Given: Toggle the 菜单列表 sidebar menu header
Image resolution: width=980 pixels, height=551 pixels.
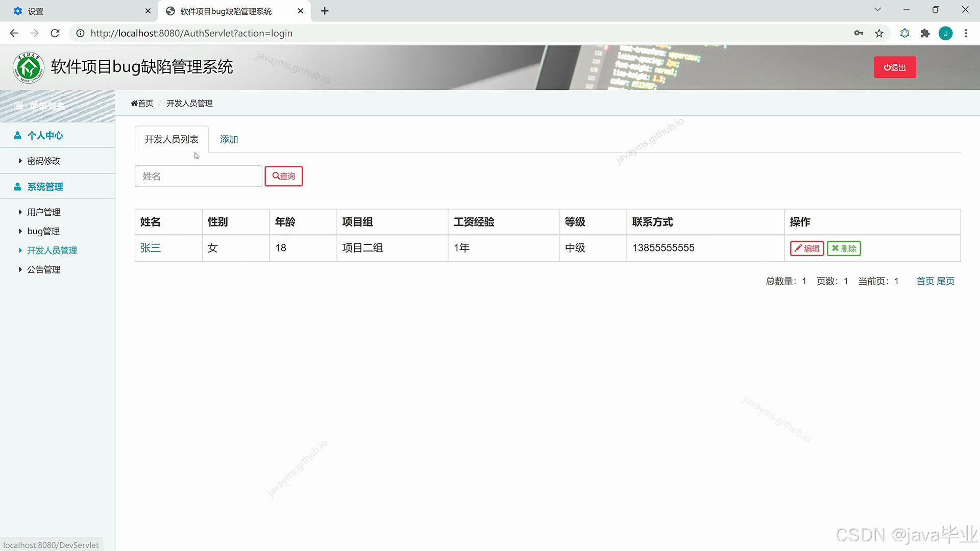Looking at the screenshot, I should [x=57, y=106].
